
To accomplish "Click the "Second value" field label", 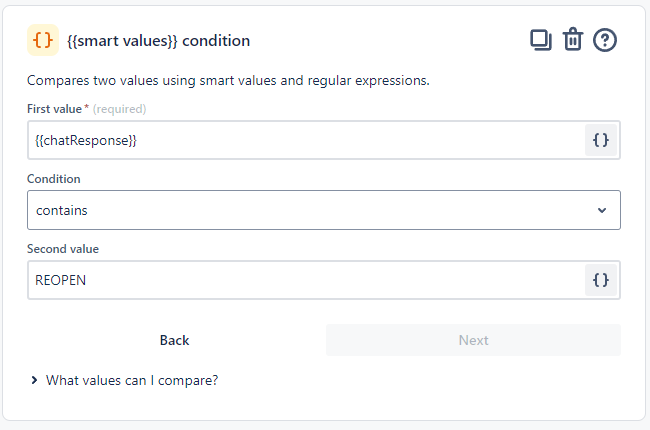I will point(63,249).
